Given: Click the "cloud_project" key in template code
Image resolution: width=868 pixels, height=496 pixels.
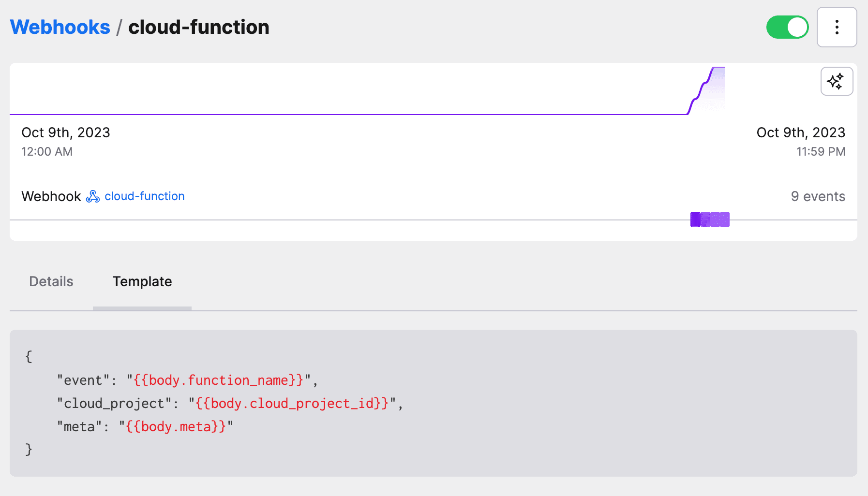Looking at the screenshot, I should (x=114, y=404).
